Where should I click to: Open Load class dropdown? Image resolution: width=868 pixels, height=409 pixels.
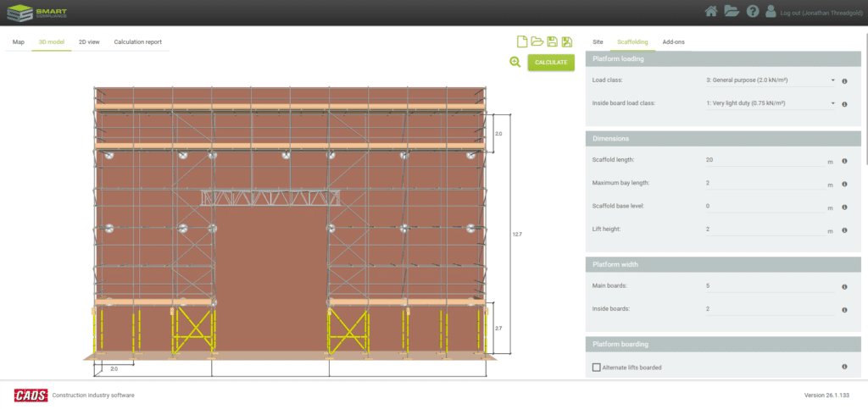click(x=770, y=80)
